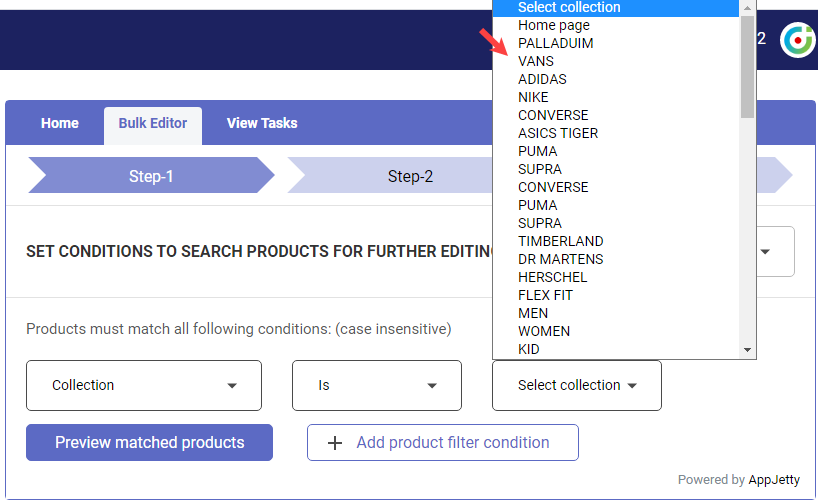Select KID collection option
Viewport: 818px width, 501px height.
tap(616, 349)
